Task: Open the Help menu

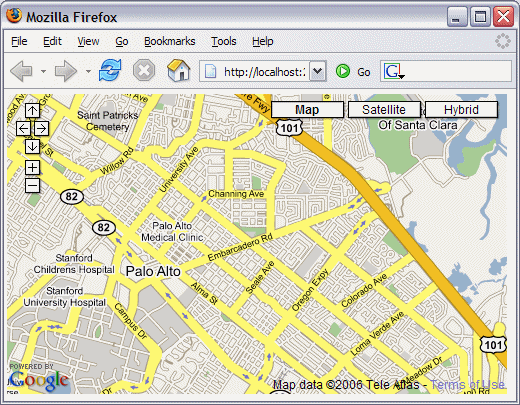Action: (x=263, y=41)
